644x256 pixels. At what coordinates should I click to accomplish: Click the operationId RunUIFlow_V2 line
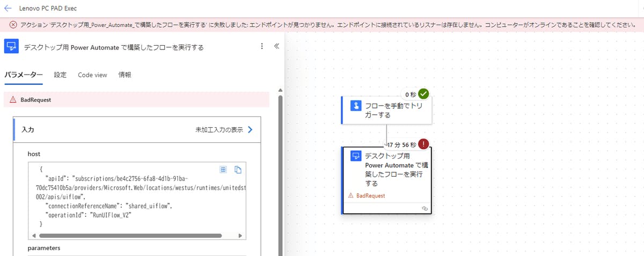click(89, 215)
